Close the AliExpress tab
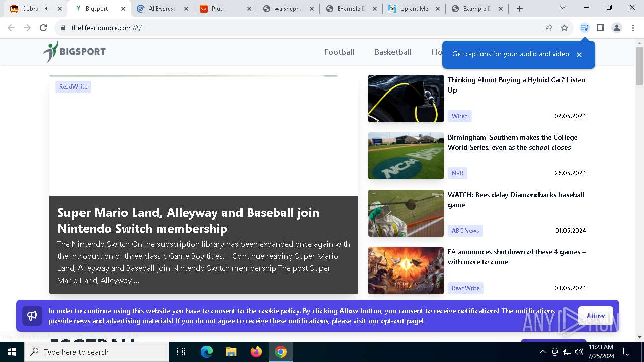644x362 pixels. click(x=186, y=9)
